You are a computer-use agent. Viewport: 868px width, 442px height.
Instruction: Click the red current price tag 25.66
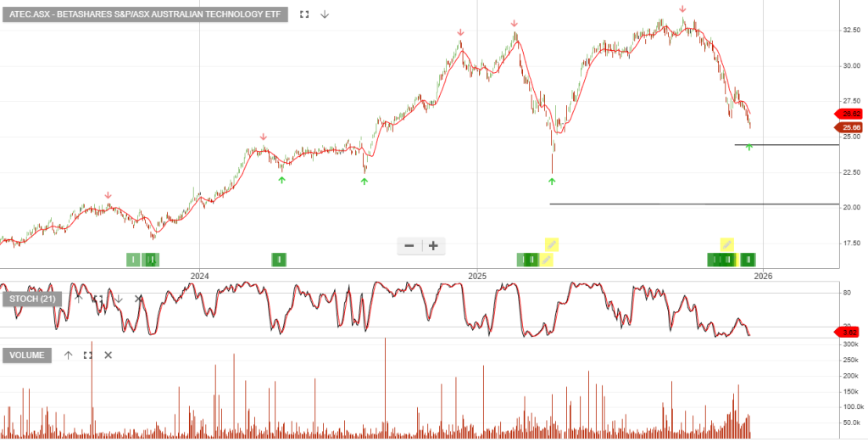click(850, 127)
